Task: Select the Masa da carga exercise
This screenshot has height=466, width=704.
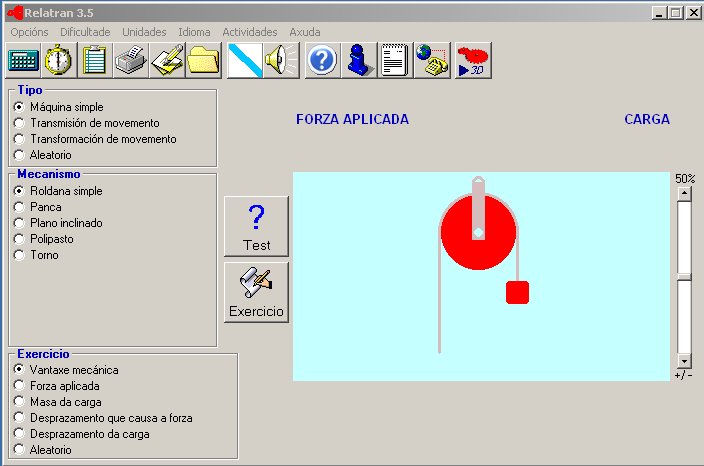Action: [19, 402]
